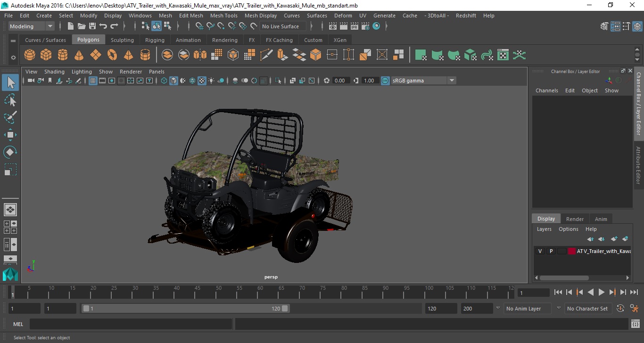Toggle textured display checker in viewport toolbar
Viewport: 644px width, 343px height.
click(x=202, y=81)
